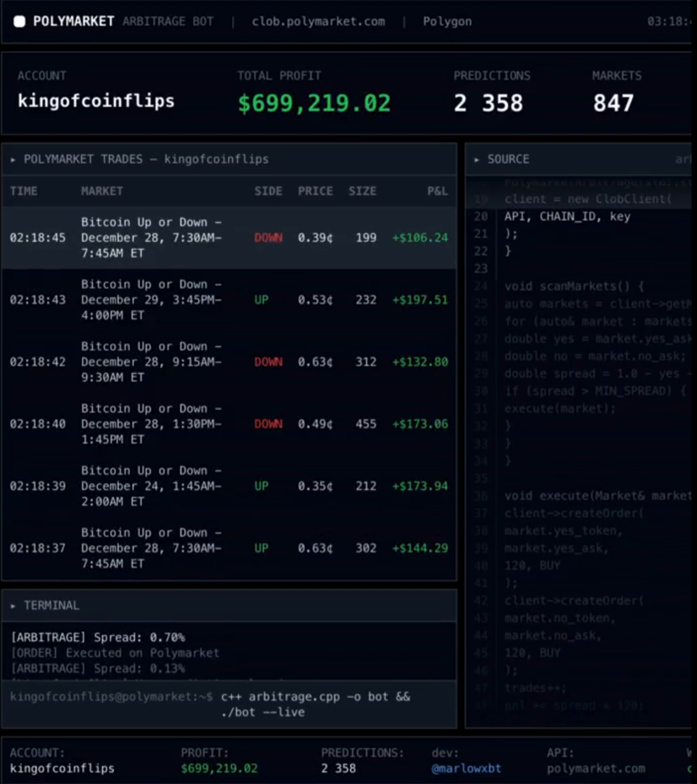Collapse the Polymarket Trades panel triangle
Screen dimensions: 697x784
pyautogui.click(x=13, y=160)
